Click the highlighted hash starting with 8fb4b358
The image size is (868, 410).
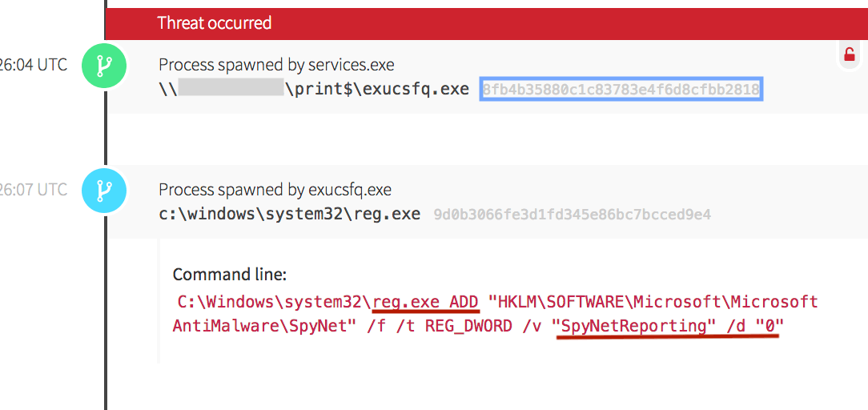click(621, 89)
